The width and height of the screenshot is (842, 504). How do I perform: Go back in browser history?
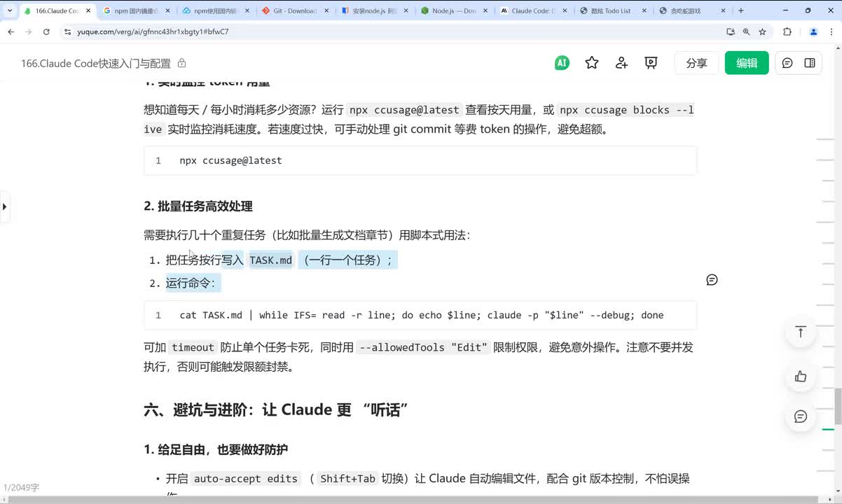(11, 31)
